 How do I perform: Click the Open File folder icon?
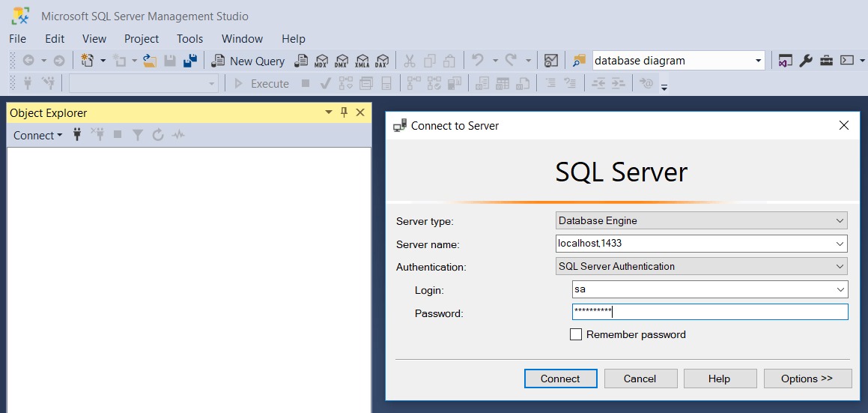point(150,61)
